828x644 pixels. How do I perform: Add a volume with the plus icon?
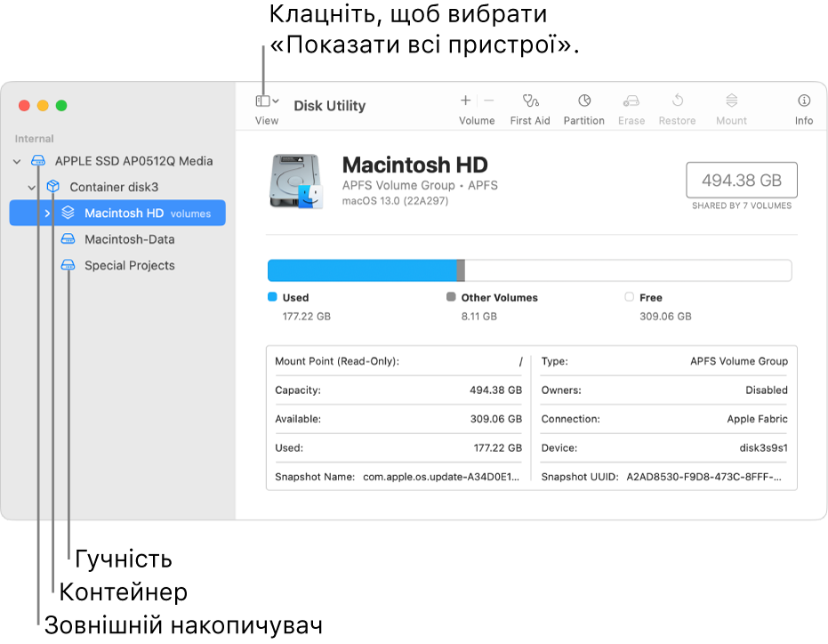466,101
